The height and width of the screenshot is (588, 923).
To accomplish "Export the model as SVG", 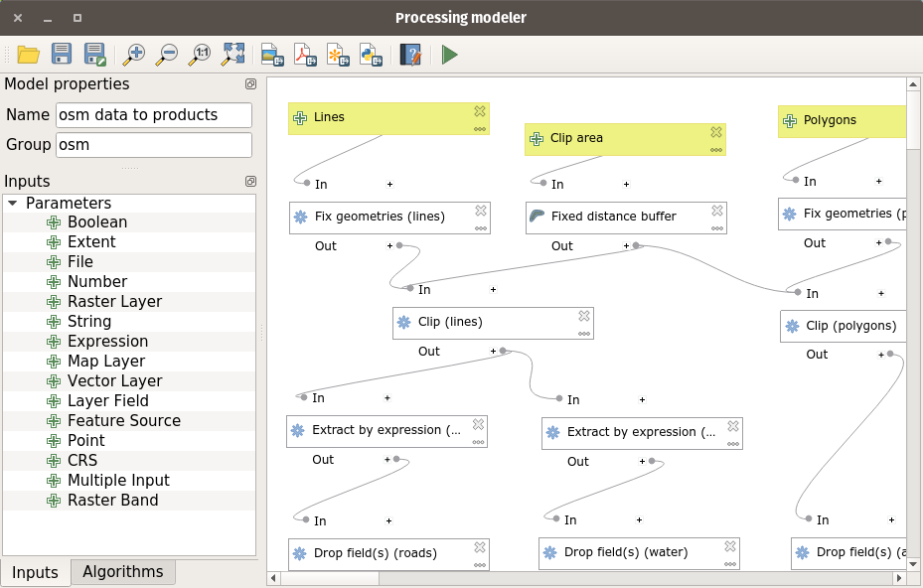I will point(339,55).
